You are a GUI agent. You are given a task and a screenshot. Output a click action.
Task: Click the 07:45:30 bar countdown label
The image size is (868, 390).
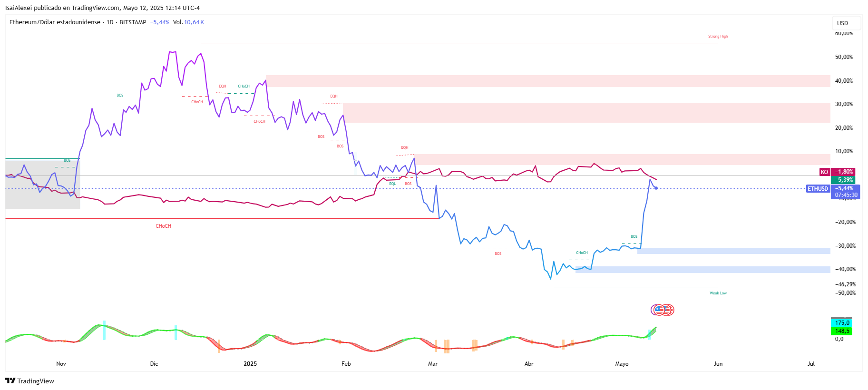(846, 195)
